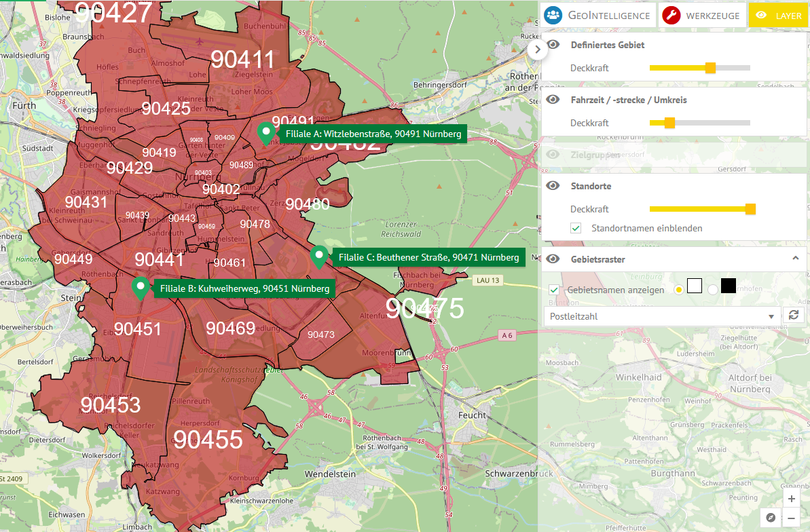Open the Werkzeuge tab
This screenshot has width=810, height=532.
tap(702, 15)
